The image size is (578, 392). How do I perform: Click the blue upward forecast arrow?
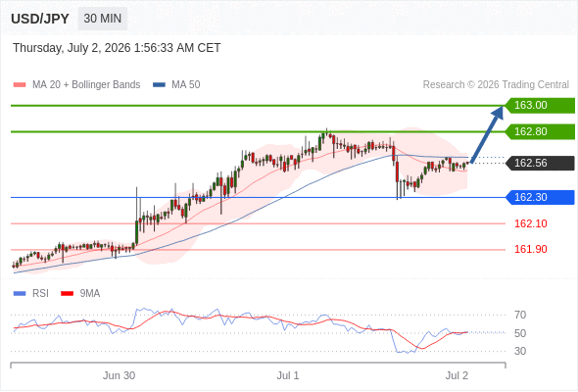pyautogui.click(x=487, y=134)
